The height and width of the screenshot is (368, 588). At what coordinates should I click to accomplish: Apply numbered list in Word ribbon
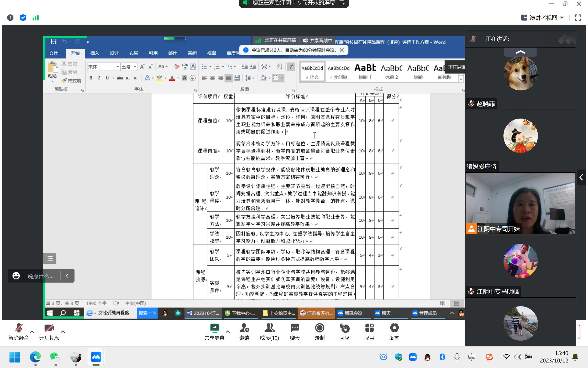[x=217, y=67]
